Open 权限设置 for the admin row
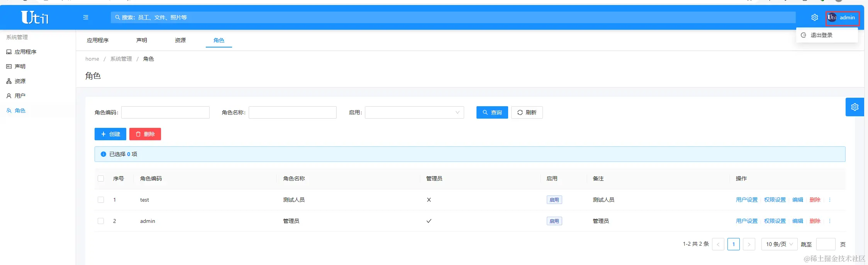This screenshot has height=265, width=868. (775, 221)
